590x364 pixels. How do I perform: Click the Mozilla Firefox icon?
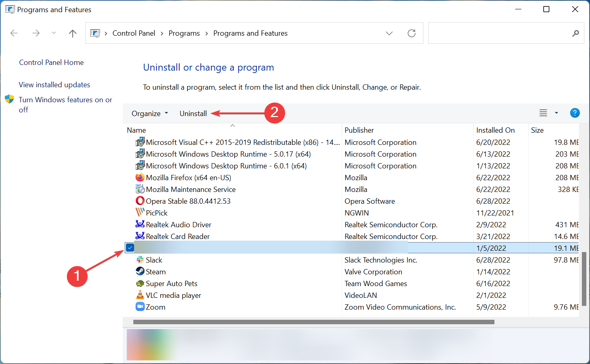click(x=139, y=177)
